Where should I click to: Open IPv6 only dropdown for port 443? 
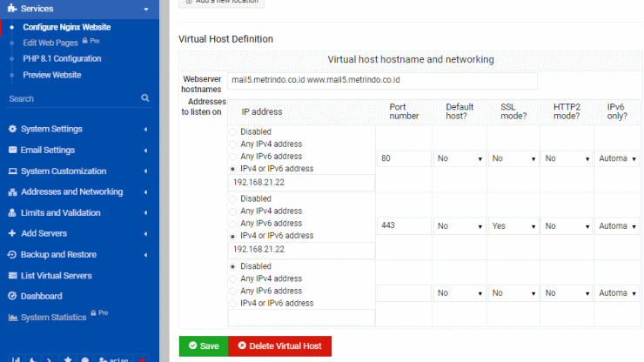[x=617, y=226]
